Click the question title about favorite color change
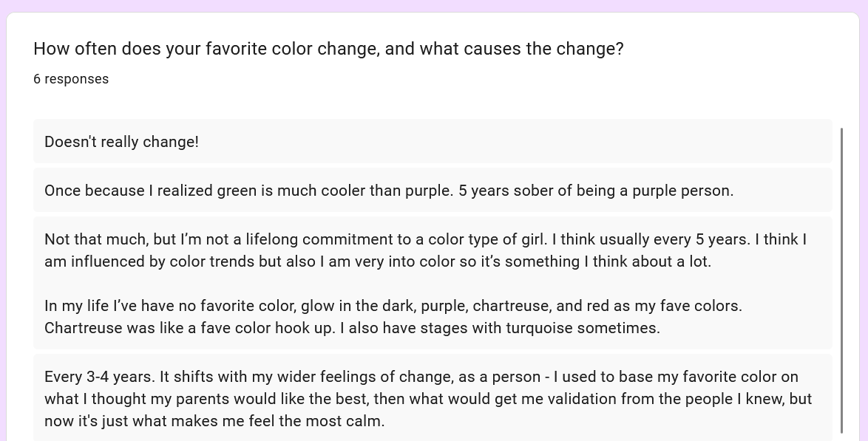 tap(328, 49)
